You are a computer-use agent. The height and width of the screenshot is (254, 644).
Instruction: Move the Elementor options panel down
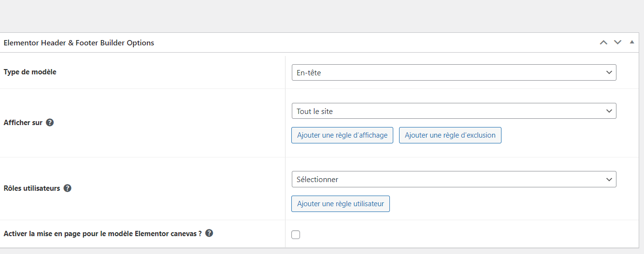click(x=617, y=42)
